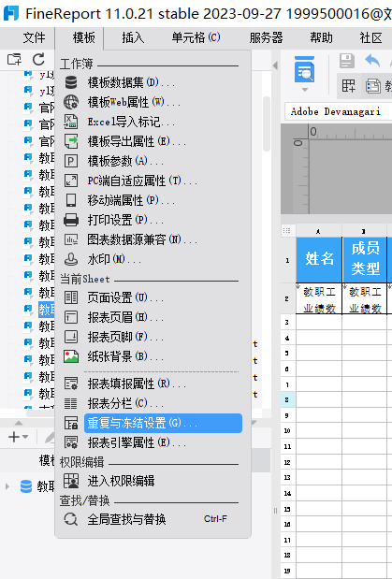Viewport: 392px width, 579px height.
Task: Collapse the left panel arrow
Action: click(x=275, y=65)
